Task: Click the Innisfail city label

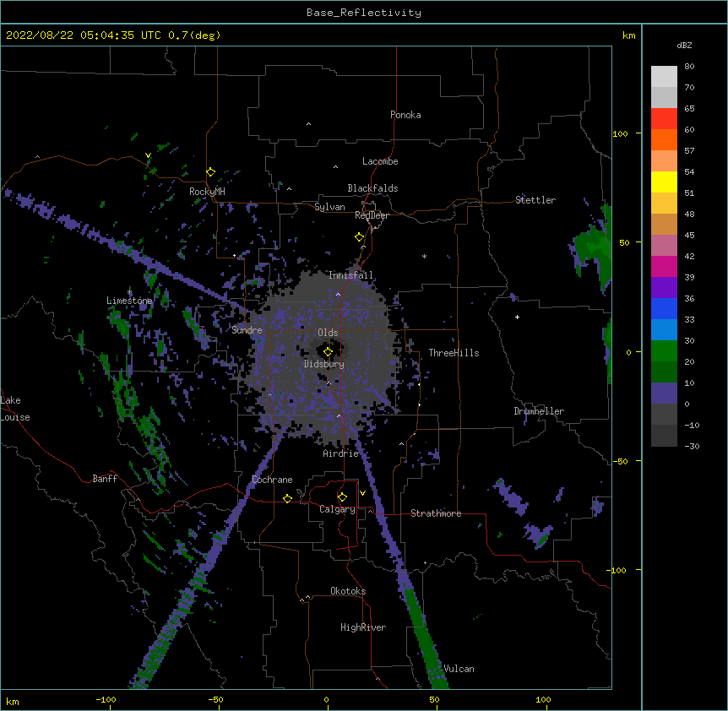Action: (x=350, y=275)
